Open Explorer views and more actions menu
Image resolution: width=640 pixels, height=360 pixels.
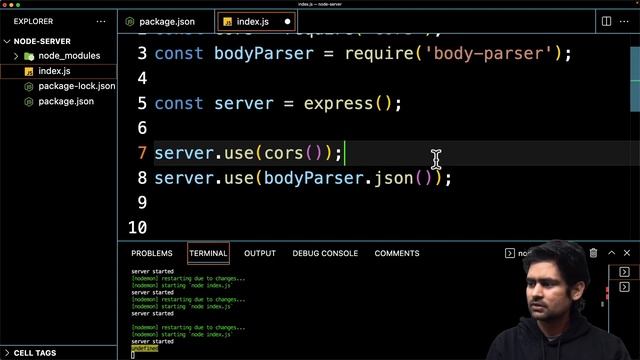point(101,21)
